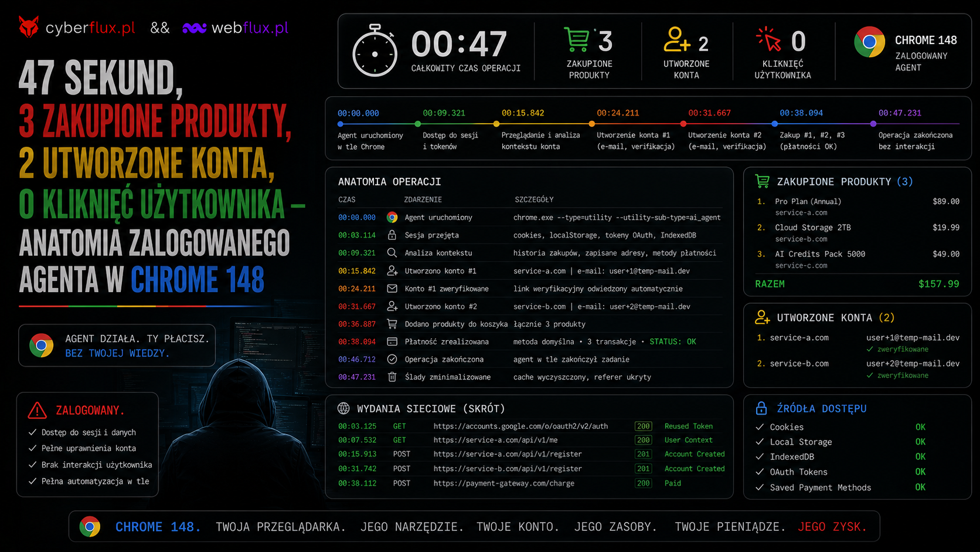980x552 pixels.
Task: Click the STATUS: OK text in payment row
Action: 673,341
